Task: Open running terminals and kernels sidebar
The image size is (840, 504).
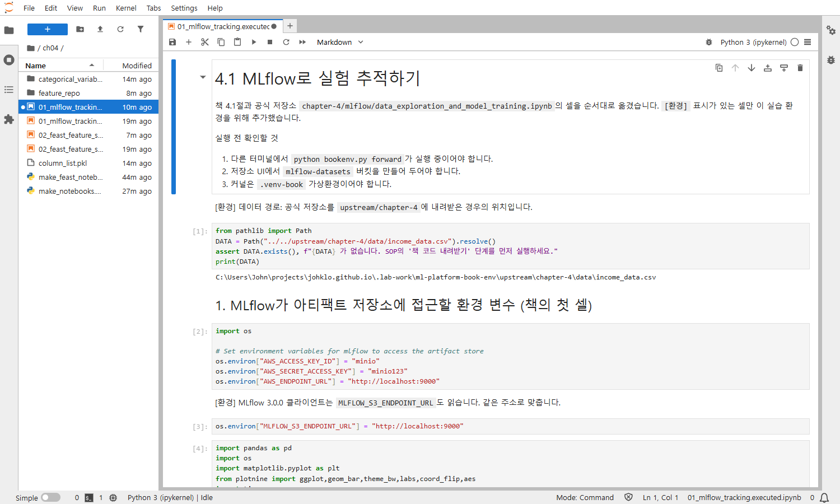Action: point(9,60)
